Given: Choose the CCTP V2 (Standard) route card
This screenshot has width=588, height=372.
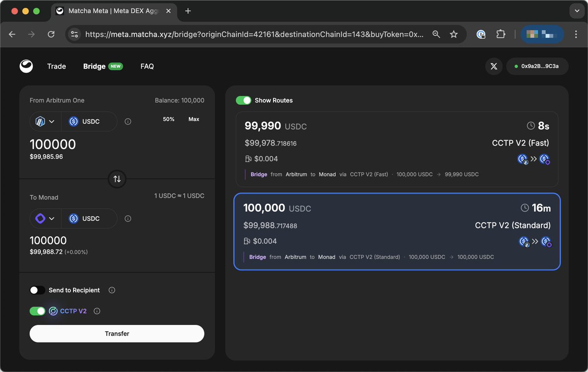Looking at the screenshot, I should [x=397, y=231].
